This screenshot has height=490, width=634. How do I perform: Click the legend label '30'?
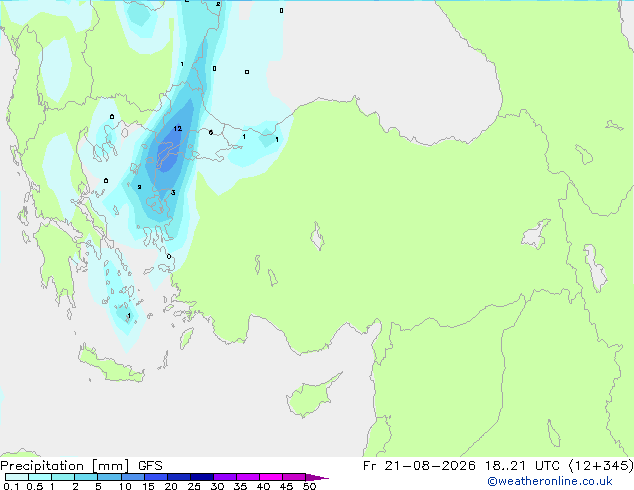(x=217, y=486)
